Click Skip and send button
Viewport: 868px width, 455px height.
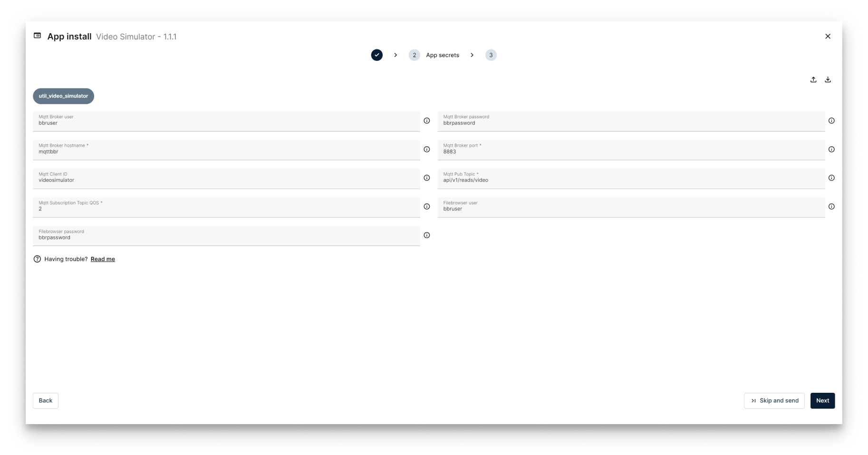774,401
